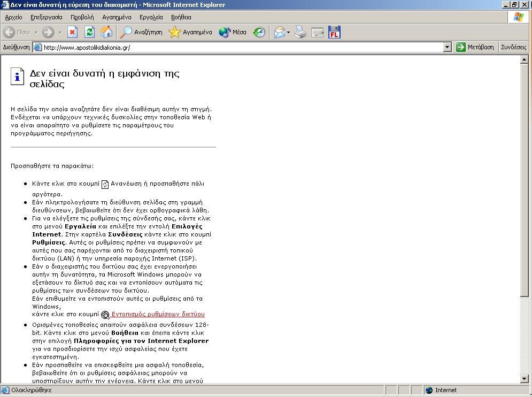
Task: Click the inline Ανανέωση refresh icon
Action: [x=105, y=184]
